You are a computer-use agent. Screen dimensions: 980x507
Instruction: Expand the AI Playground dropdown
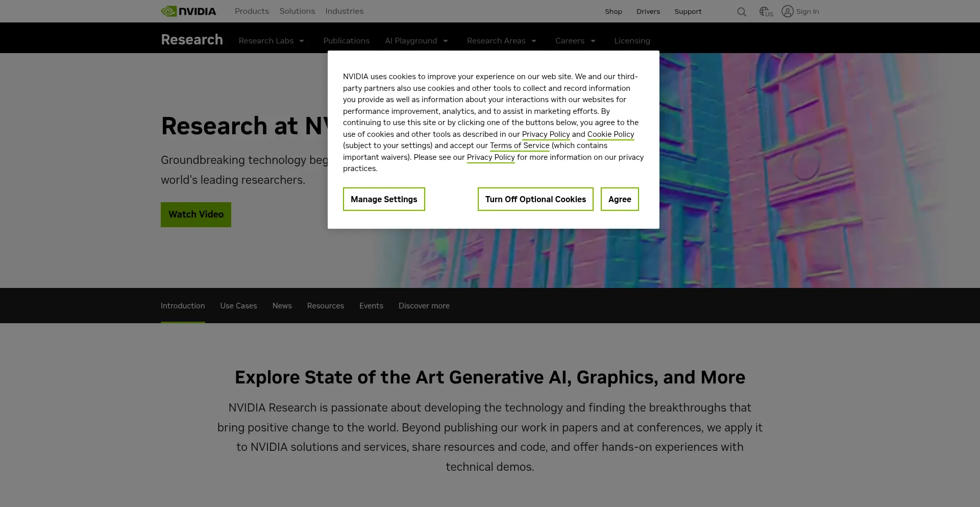pyautogui.click(x=416, y=41)
